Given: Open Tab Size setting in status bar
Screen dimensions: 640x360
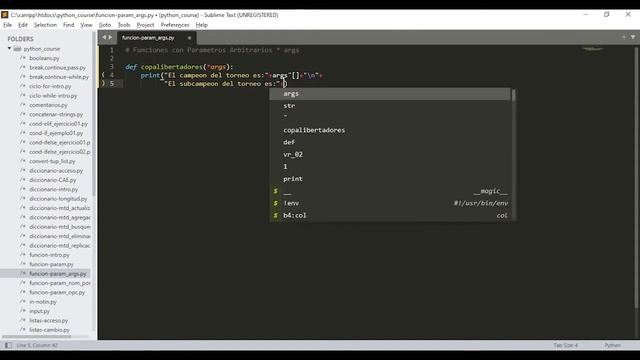Looking at the screenshot, I should (x=565, y=345).
